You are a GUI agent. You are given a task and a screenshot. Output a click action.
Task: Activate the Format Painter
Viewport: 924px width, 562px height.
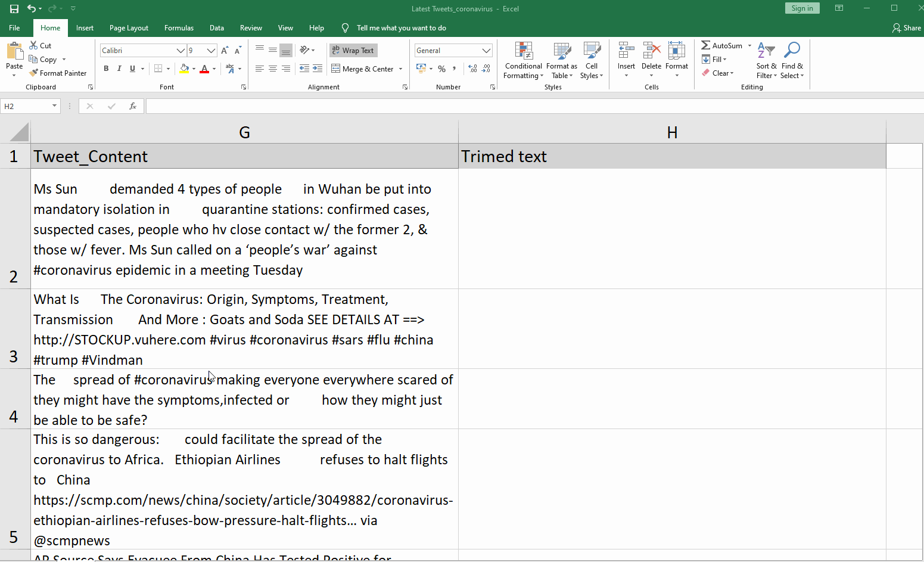[x=58, y=73]
